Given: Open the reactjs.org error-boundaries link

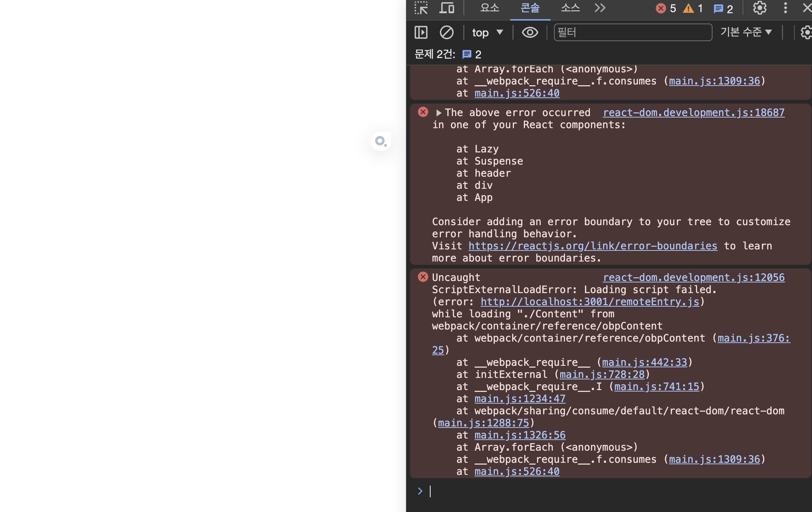Looking at the screenshot, I should 592,246.
